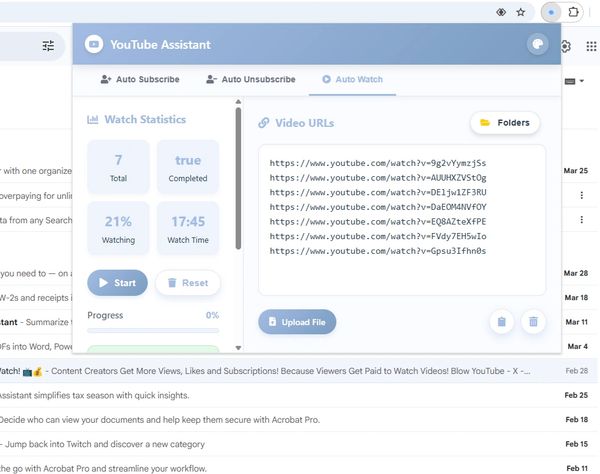
Task: Click the URL ending in DaEOM4NVfOY
Action: (x=378, y=207)
